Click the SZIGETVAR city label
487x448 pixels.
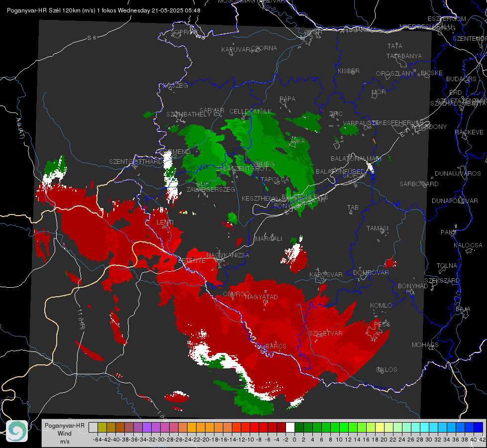326,333
